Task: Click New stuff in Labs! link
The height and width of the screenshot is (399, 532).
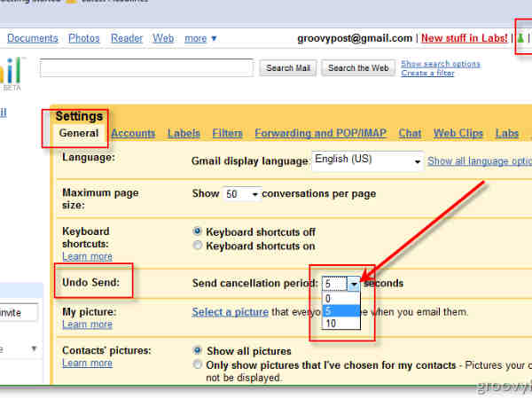Action: tap(464, 38)
